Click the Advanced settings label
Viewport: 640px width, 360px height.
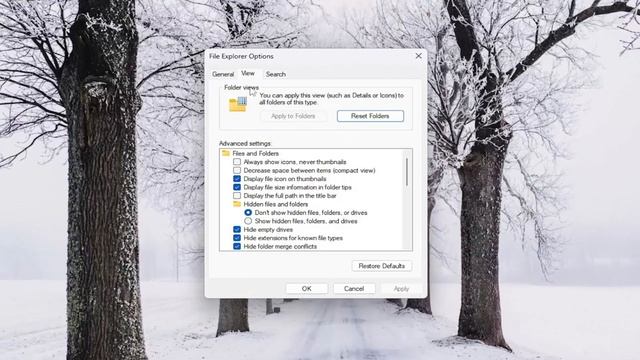245,143
